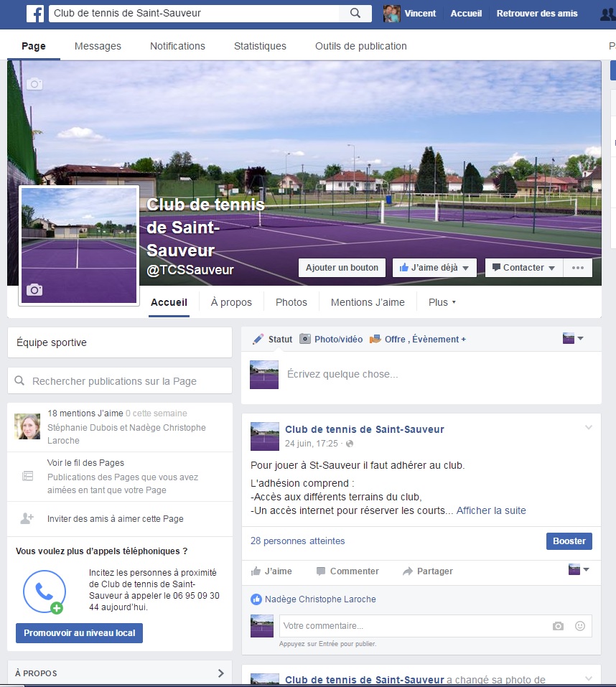Image resolution: width=616 pixels, height=687 pixels.
Task: Click the thumbs-up J'aime icon under the post
Action: tap(256, 571)
